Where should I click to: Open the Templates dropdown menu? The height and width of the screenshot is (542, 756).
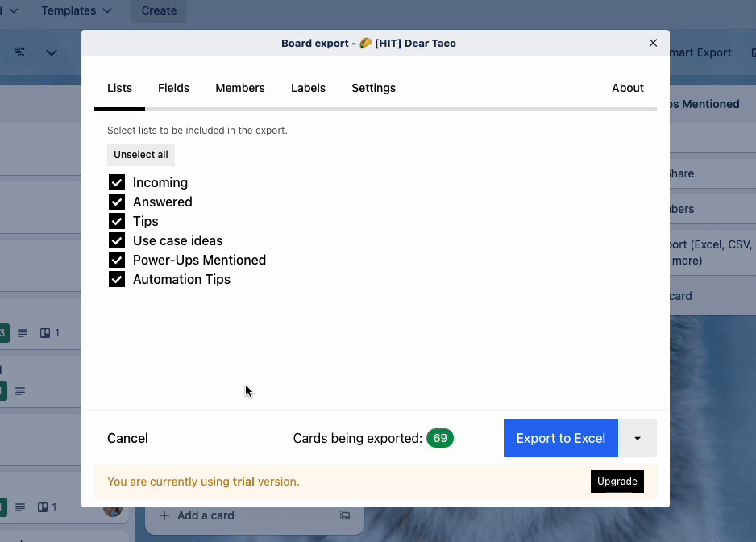click(77, 10)
